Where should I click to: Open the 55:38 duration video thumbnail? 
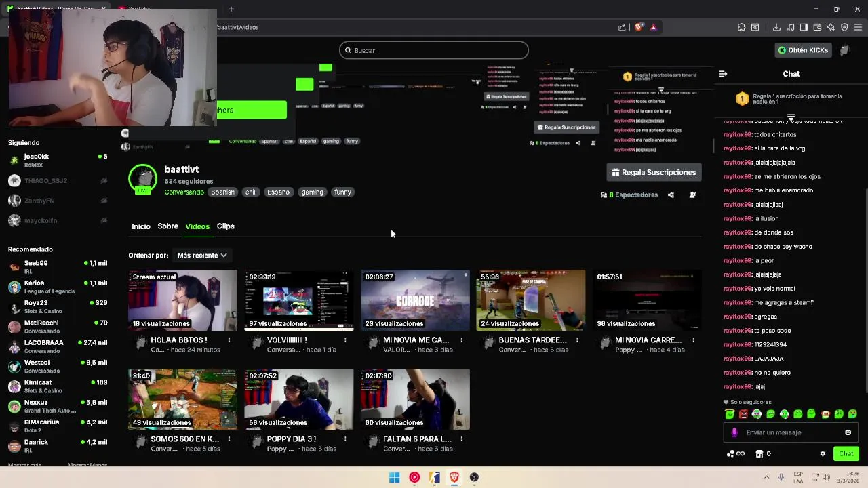pos(531,300)
